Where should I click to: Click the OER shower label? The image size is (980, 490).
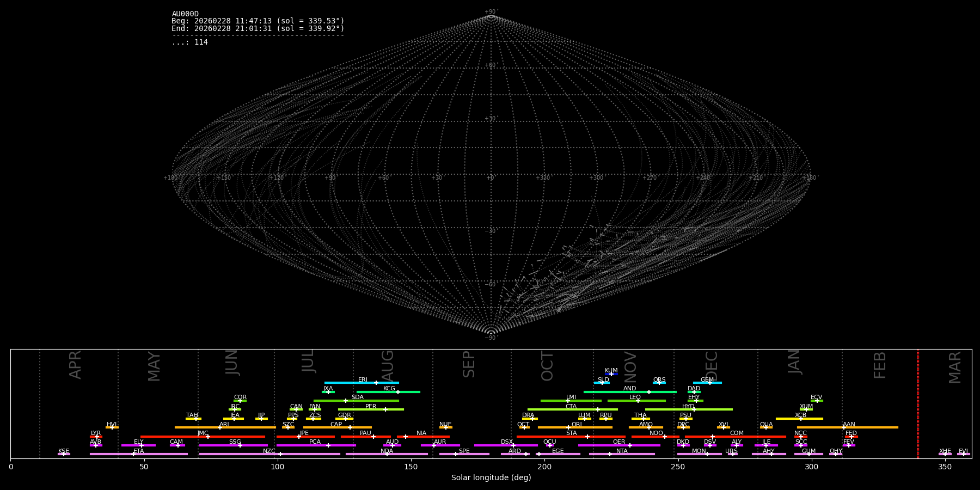[x=619, y=442]
